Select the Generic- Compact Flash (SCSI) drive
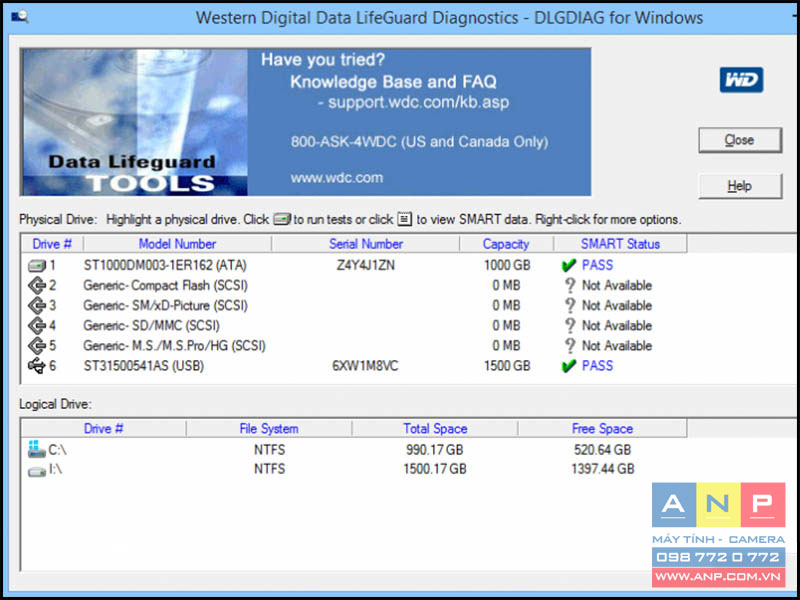The image size is (800, 600). pyautogui.click(x=165, y=286)
